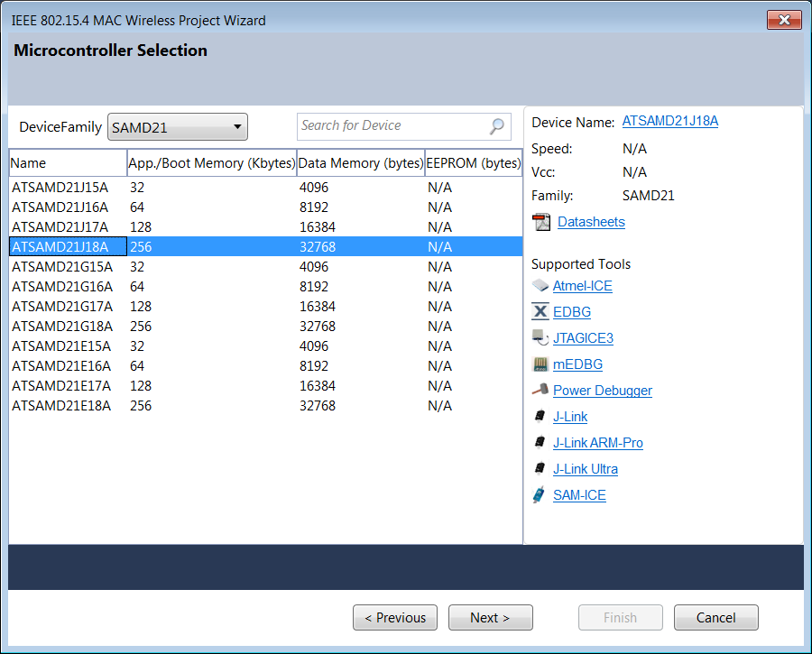
Task: Click the J-Link ARM-Pro tool icon
Action: [x=540, y=442]
